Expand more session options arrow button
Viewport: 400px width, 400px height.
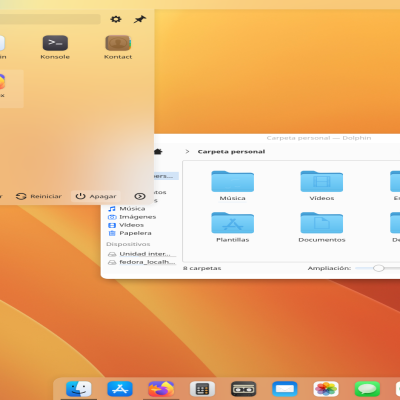click(140, 196)
